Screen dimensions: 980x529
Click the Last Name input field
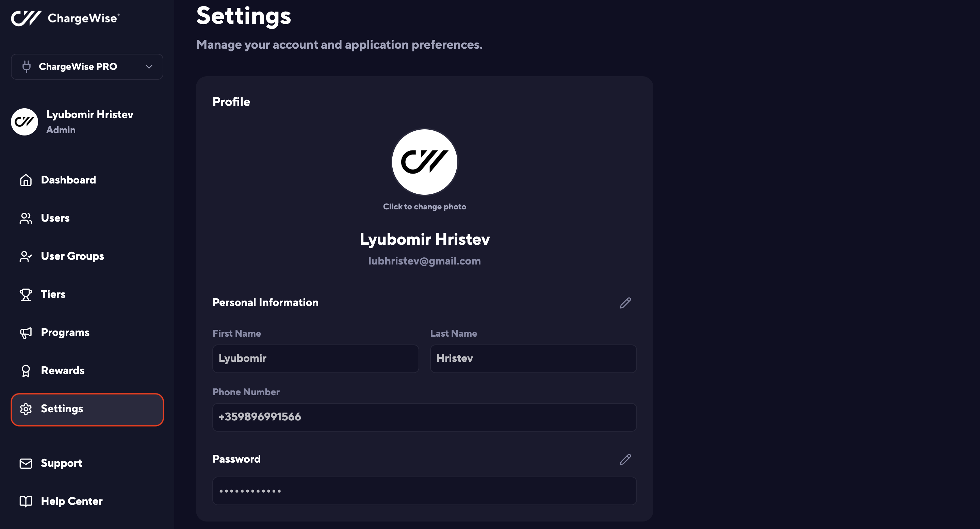(x=533, y=358)
